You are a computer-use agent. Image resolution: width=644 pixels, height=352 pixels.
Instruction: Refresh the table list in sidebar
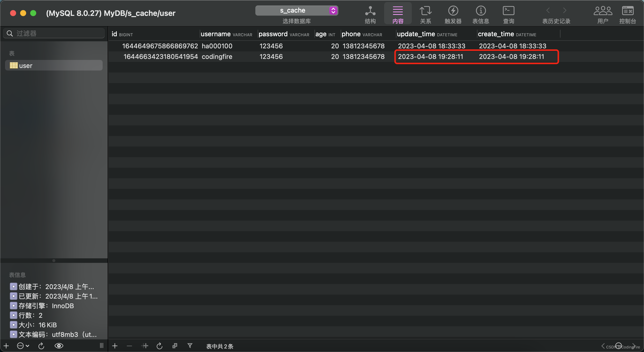41,346
